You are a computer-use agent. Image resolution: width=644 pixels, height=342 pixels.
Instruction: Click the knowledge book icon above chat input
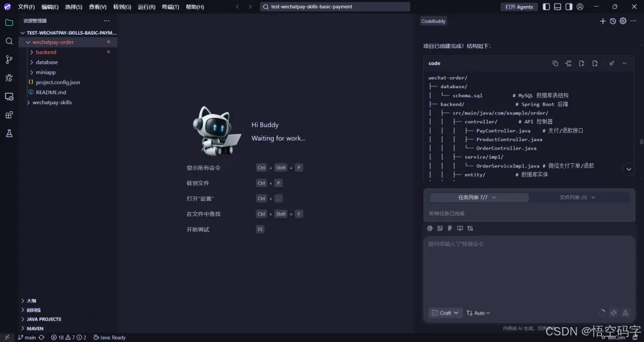pyautogui.click(x=460, y=228)
